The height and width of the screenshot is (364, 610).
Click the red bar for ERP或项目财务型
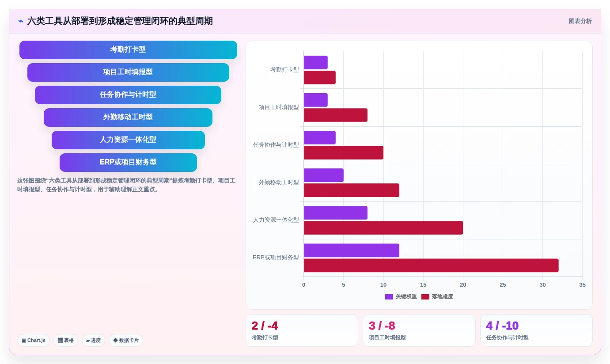coord(431,265)
